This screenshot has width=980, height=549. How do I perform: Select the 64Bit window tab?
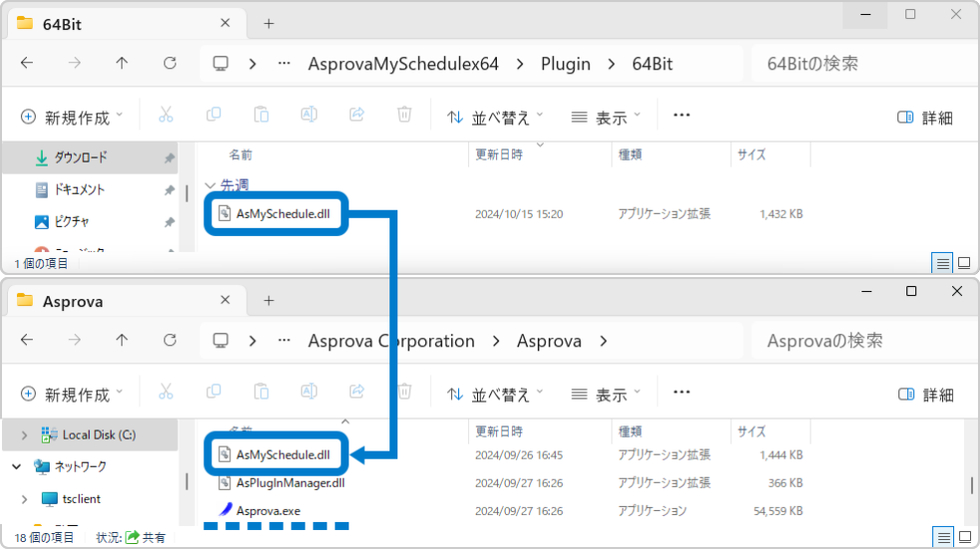tap(125, 24)
